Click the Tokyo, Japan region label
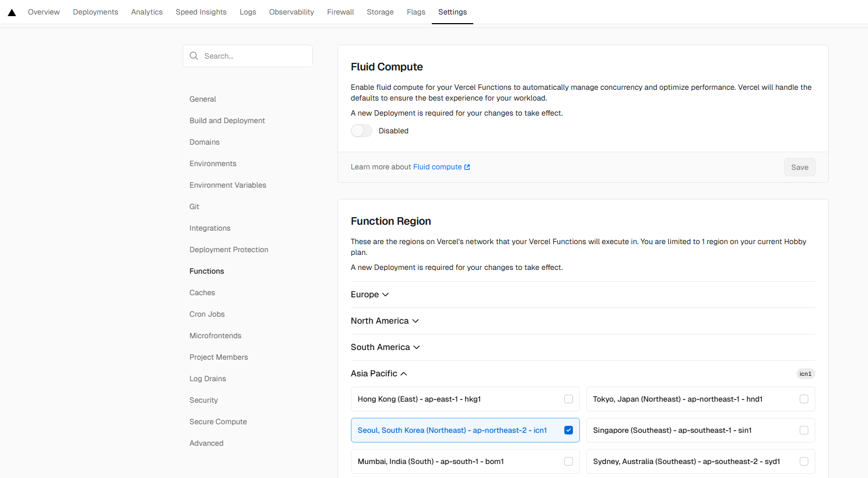The image size is (868, 478). (678, 399)
